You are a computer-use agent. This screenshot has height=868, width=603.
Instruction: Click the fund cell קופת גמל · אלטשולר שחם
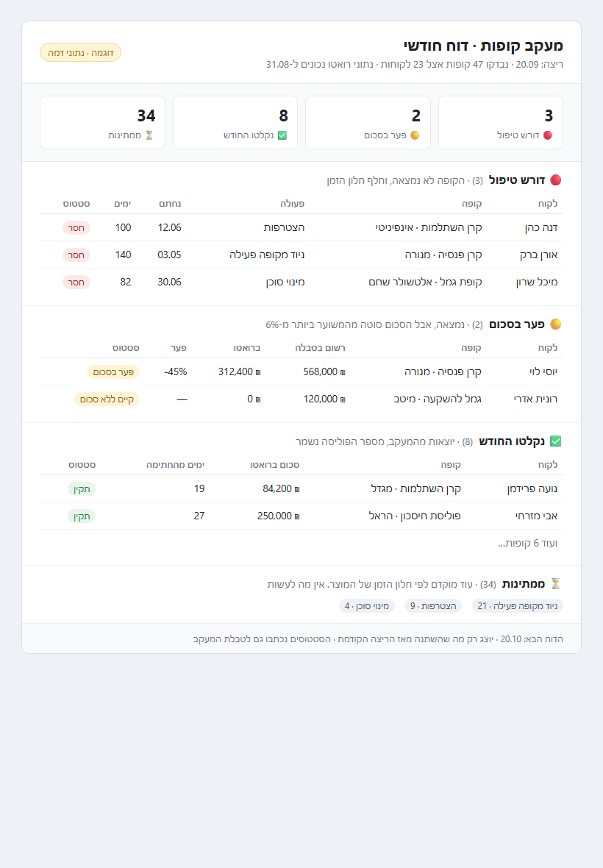426,282
